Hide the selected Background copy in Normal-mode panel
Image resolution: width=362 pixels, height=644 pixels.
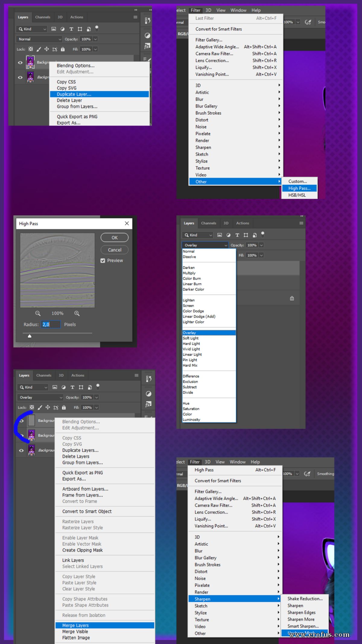[x=20, y=62]
